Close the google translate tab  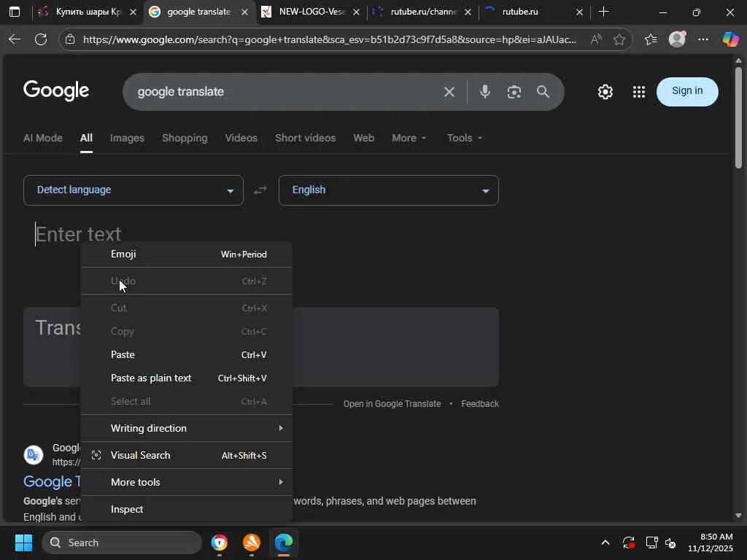tap(245, 12)
